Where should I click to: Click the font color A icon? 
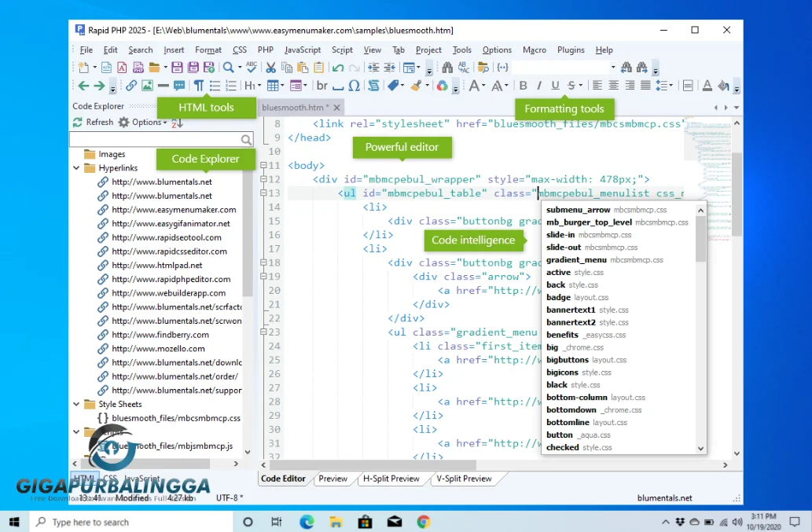point(707,86)
